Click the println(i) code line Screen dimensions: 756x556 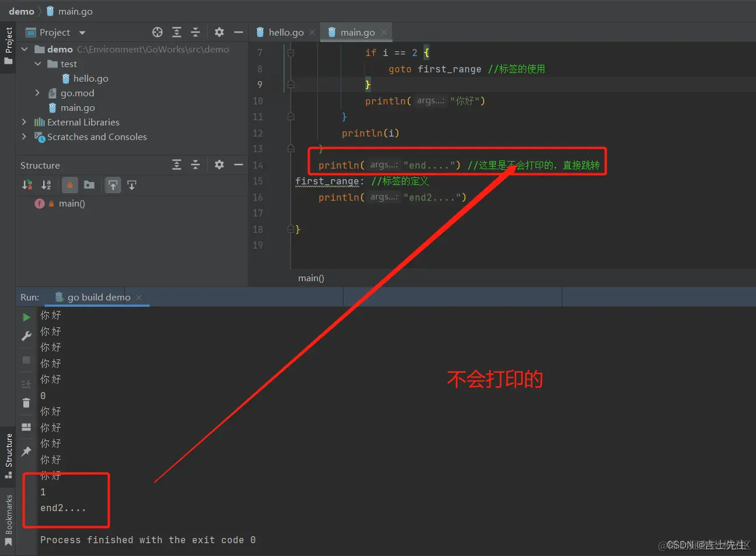370,133
